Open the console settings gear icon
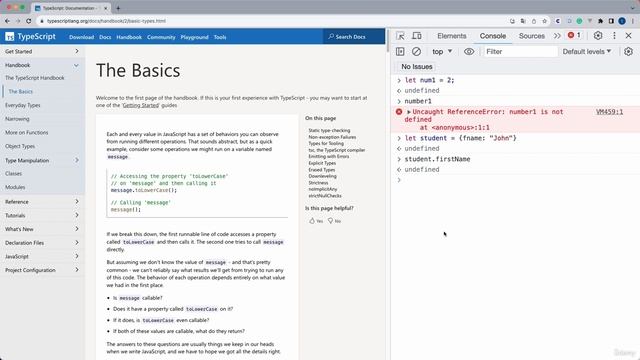Viewport: 640px width, 360px height. pyautogui.click(x=628, y=51)
